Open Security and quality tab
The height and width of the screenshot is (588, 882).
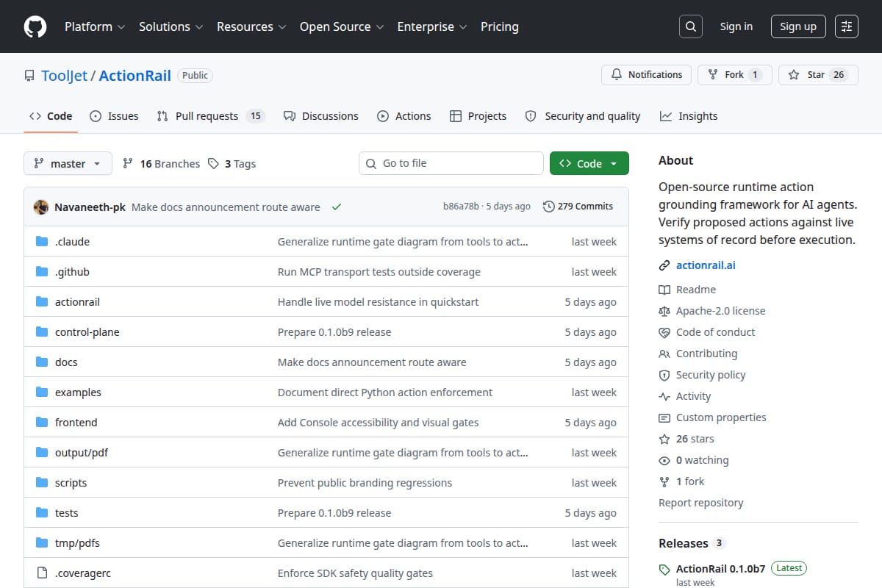(x=582, y=116)
